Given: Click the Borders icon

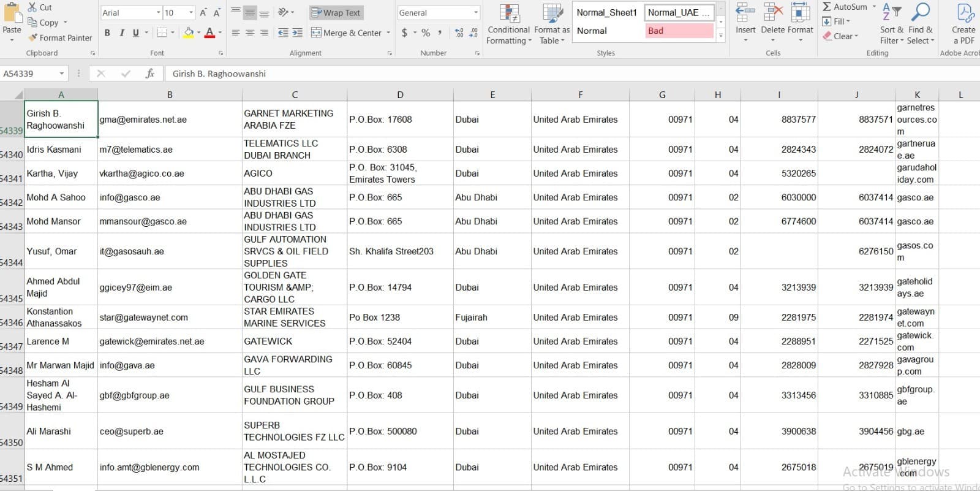Looking at the screenshot, I should pyautogui.click(x=162, y=33).
